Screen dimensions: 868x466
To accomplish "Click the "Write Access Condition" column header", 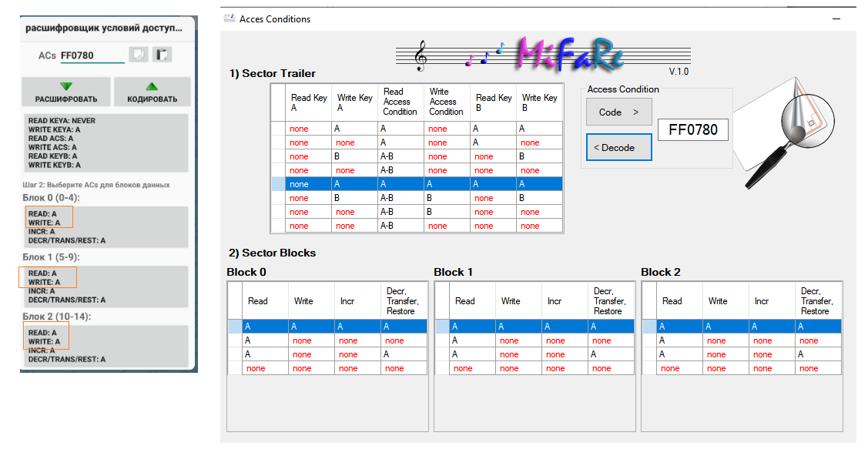I will click(446, 102).
